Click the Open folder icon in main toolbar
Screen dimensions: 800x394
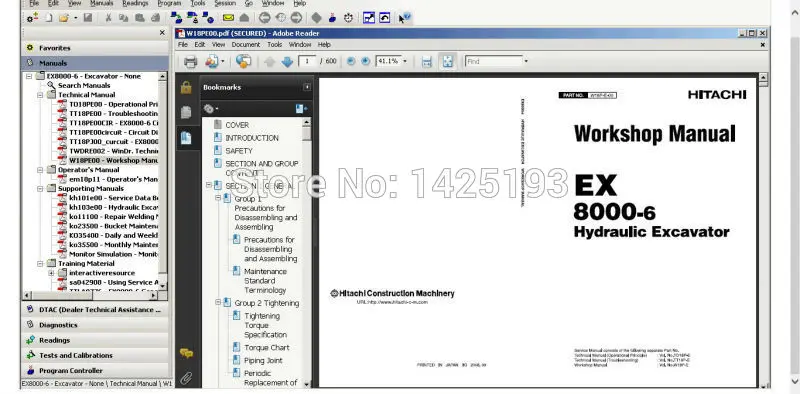pyautogui.click(x=63, y=18)
